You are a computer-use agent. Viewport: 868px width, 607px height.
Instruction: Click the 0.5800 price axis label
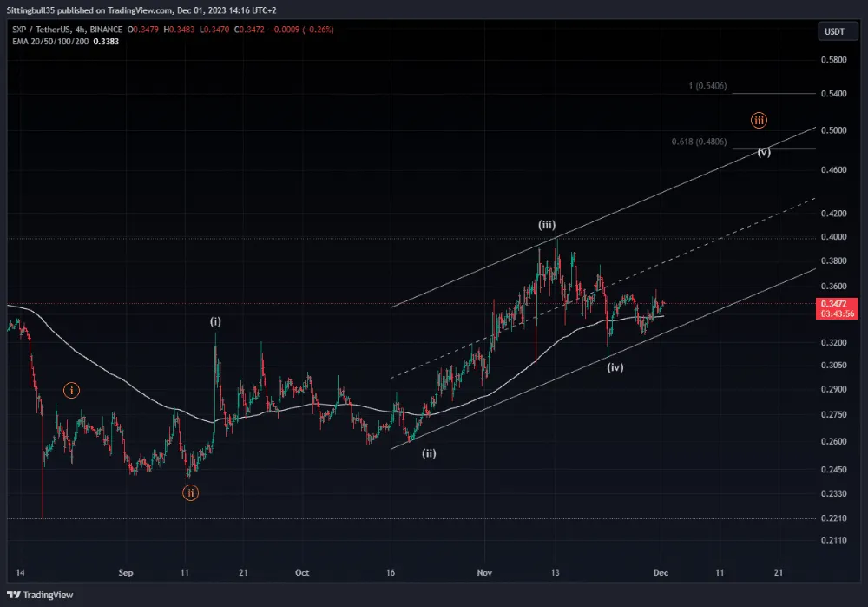(833, 60)
